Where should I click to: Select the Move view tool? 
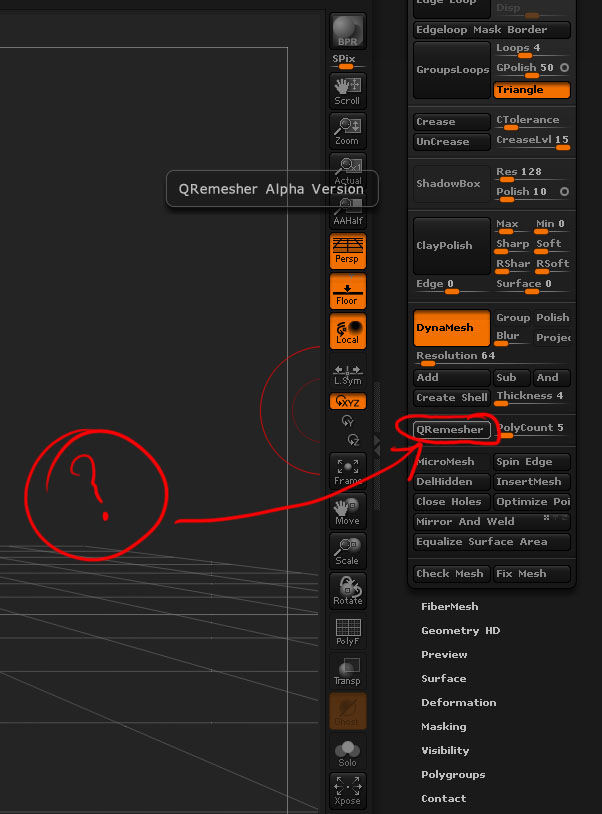tap(348, 511)
